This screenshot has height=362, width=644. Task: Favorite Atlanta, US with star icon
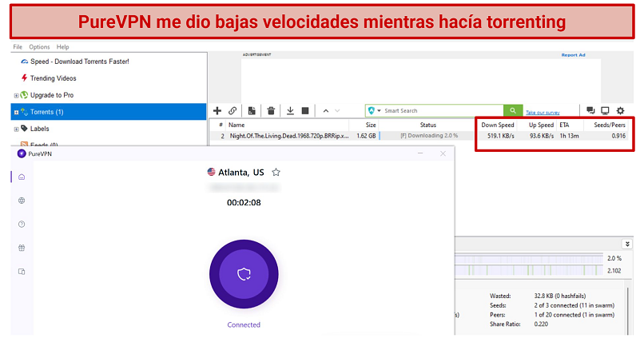tap(276, 172)
